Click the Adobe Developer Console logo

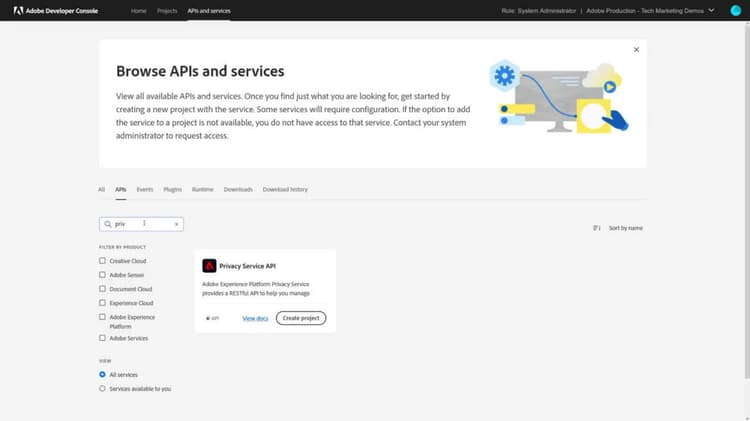[56, 11]
